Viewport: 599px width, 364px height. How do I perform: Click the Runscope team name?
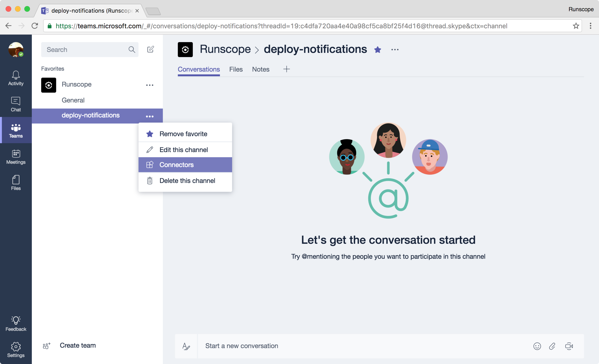77,84
